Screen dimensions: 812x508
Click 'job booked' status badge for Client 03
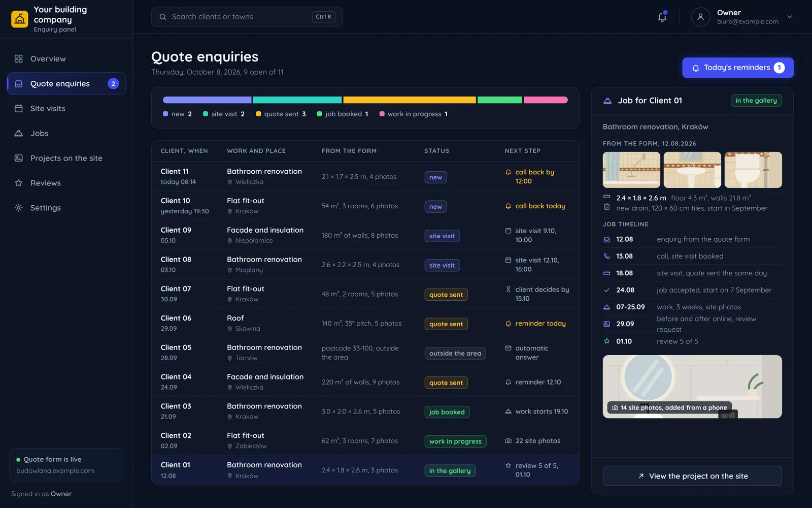pyautogui.click(x=447, y=412)
